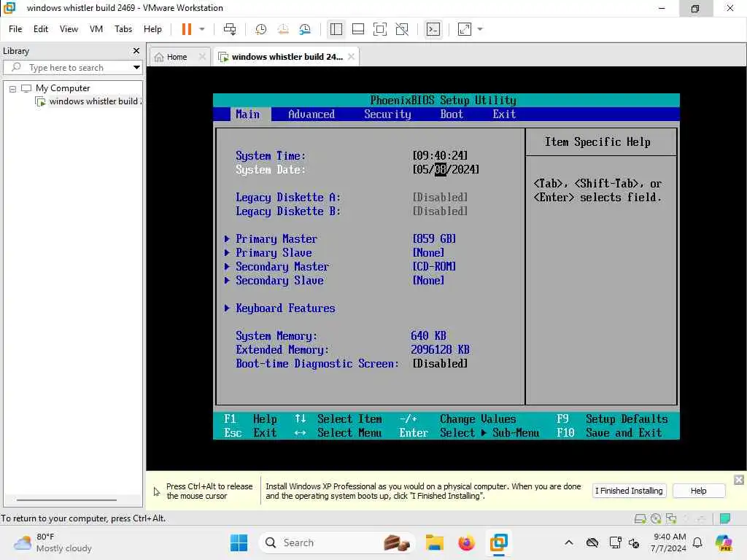Open Firefox from the taskbar

466,542
